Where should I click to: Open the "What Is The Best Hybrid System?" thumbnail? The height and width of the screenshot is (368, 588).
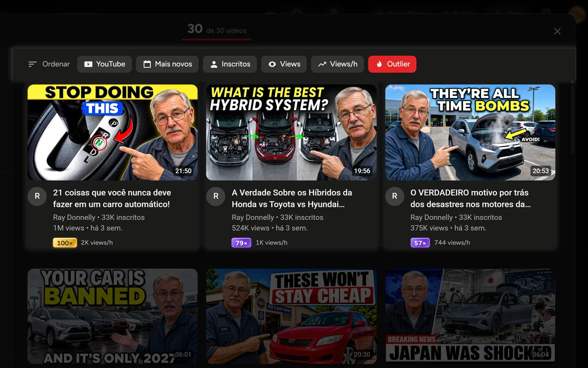pyautogui.click(x=292, y=132)
